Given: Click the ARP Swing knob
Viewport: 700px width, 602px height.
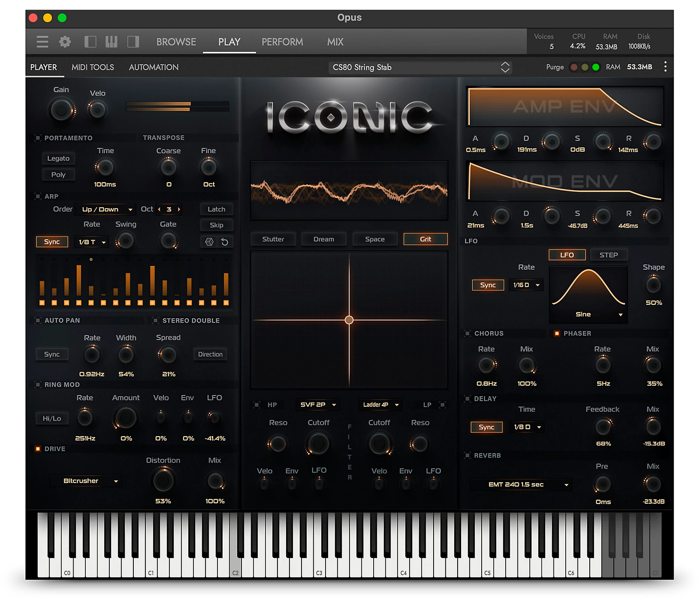Looking at the screenshot, I should tap(126, 241).
